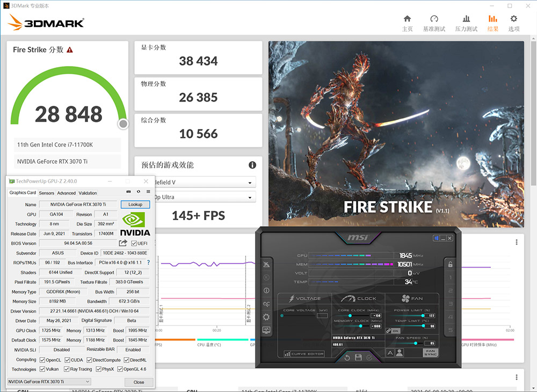Image resolution: width=537 pixels, height=392 pixels.
Task: Toggle the PhysX checkbox
Action: coord(99,369)
